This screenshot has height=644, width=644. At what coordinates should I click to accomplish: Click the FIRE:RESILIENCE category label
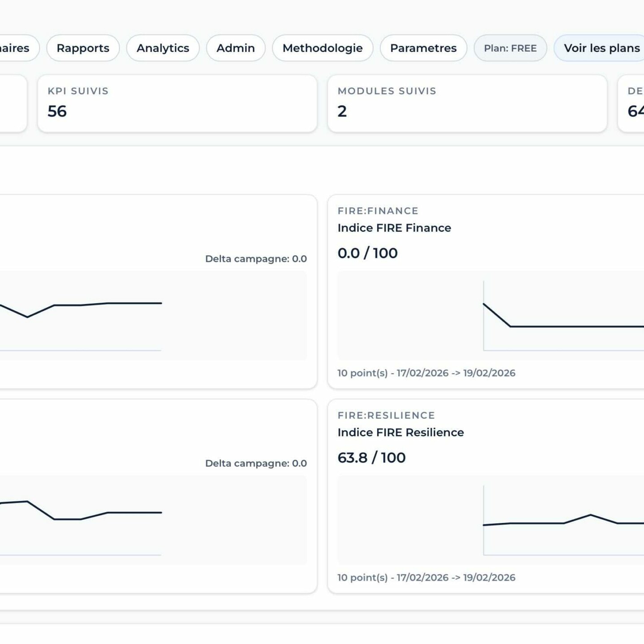[x=386, y=415]
